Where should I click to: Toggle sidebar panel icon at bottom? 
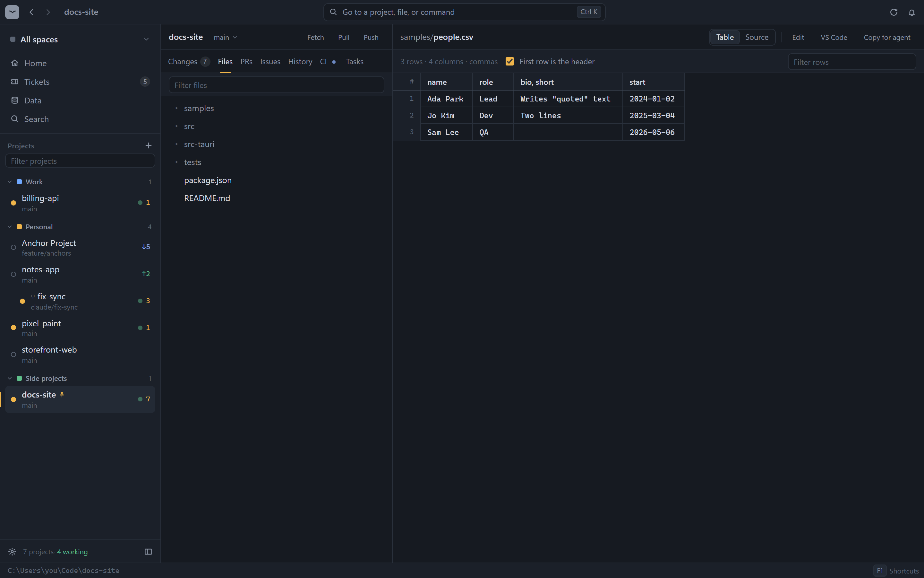click(x=148, y=552)
